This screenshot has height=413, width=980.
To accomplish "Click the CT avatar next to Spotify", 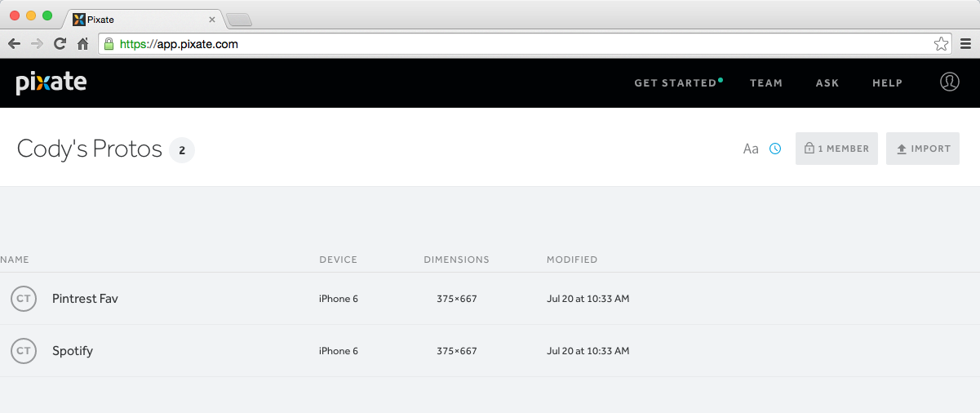I will click(x=24, y=351).
